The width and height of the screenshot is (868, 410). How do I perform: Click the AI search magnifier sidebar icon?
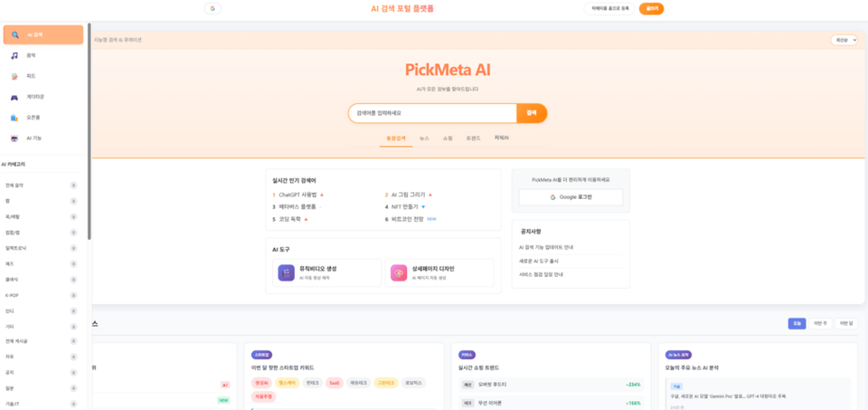[15, 35]
